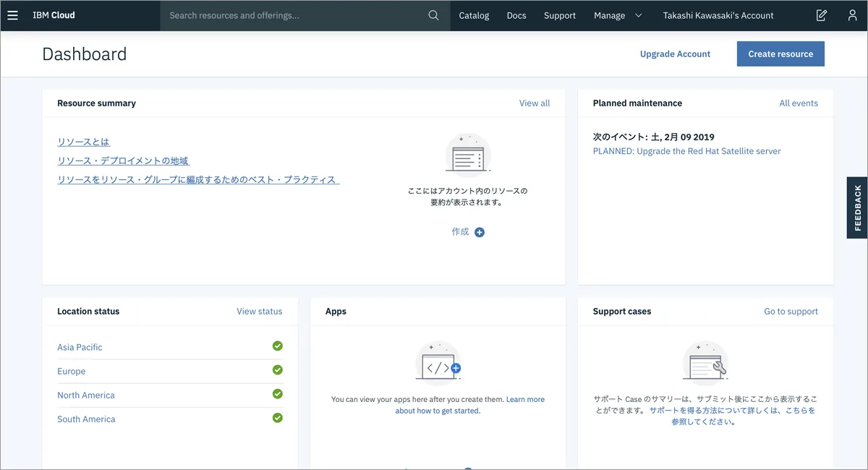
Task: Click the 次のイベント date text
Action: coord(654,137)
